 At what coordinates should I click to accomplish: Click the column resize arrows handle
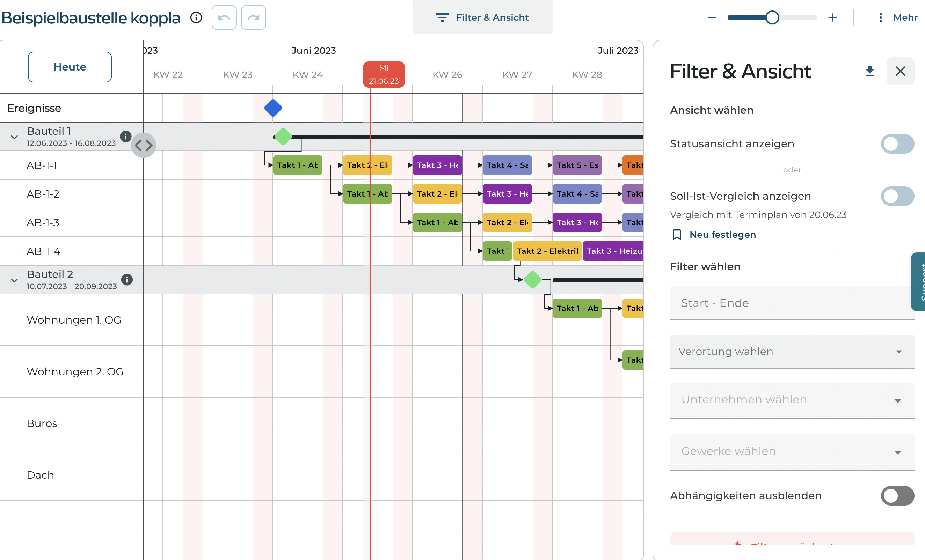[144, 145]
